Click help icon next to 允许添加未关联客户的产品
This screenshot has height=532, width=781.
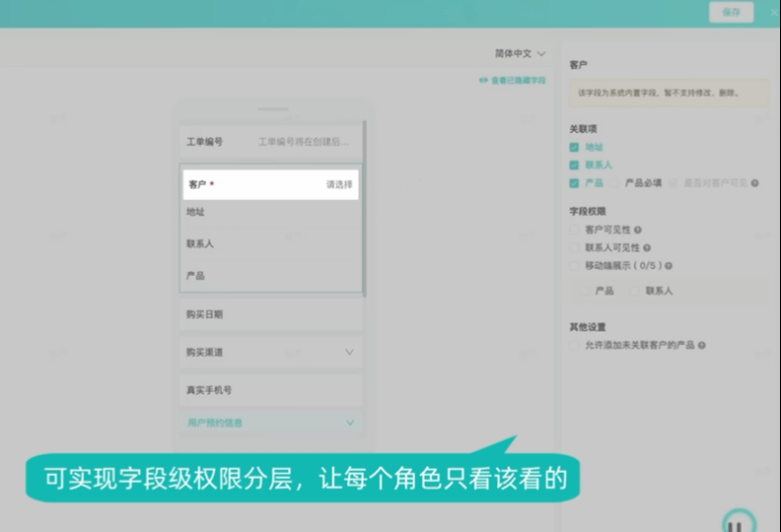coord(702,346)
